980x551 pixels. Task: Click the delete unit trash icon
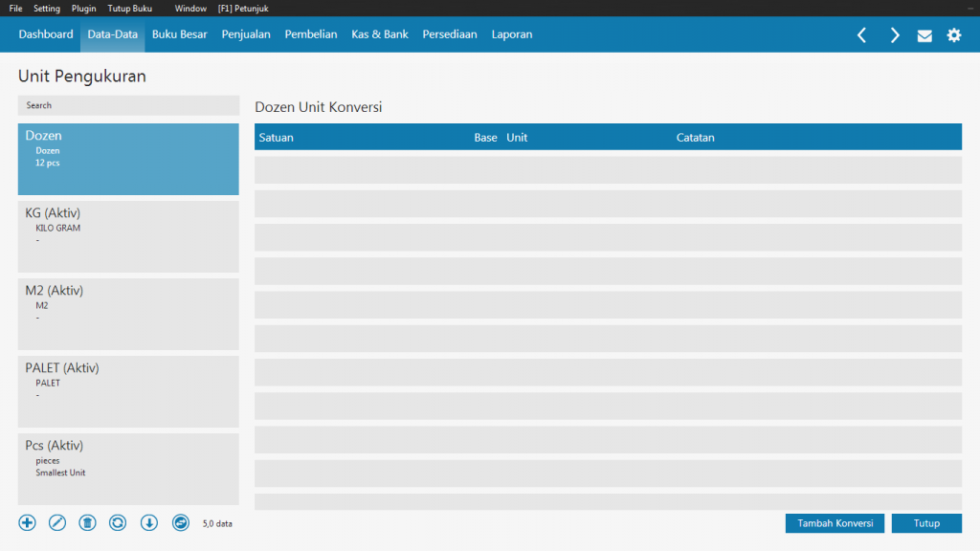(x=87, y=522)
